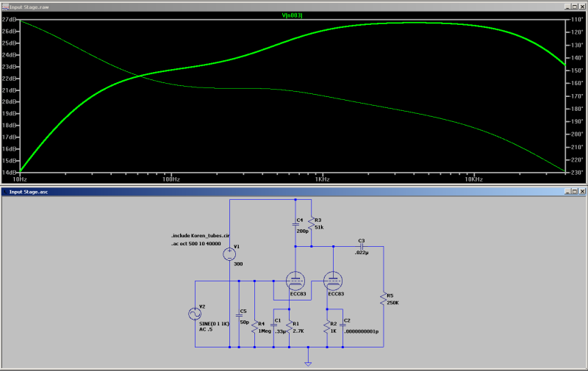Click the C2 capacitor symbol
Viewport: 588px width, 371px height.
343,325
